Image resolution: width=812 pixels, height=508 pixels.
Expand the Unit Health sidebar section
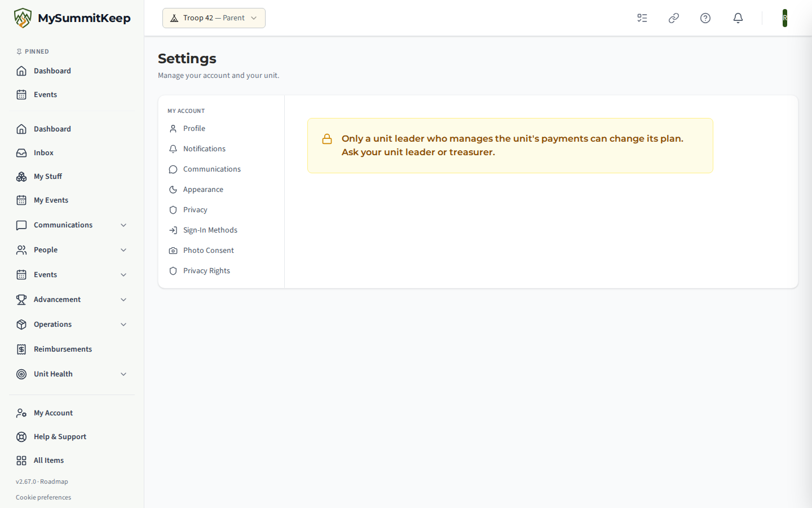72,374
